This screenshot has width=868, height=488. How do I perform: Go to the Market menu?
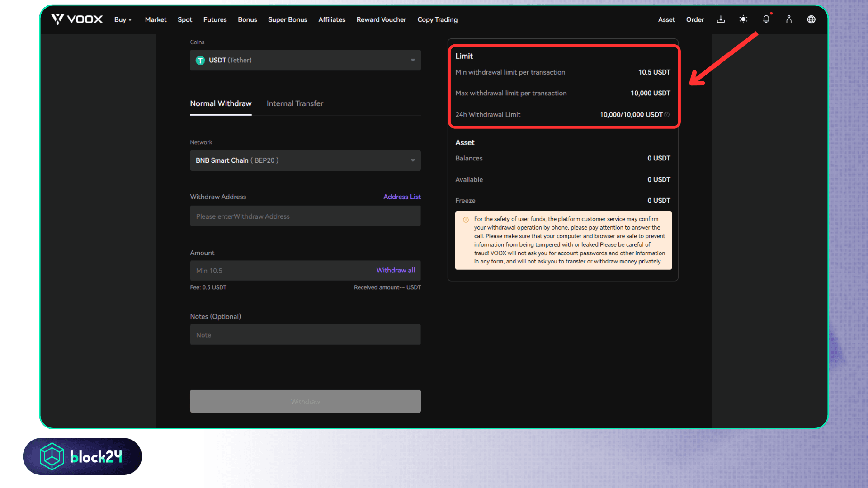pyautogui.click(x=156, y=19)
